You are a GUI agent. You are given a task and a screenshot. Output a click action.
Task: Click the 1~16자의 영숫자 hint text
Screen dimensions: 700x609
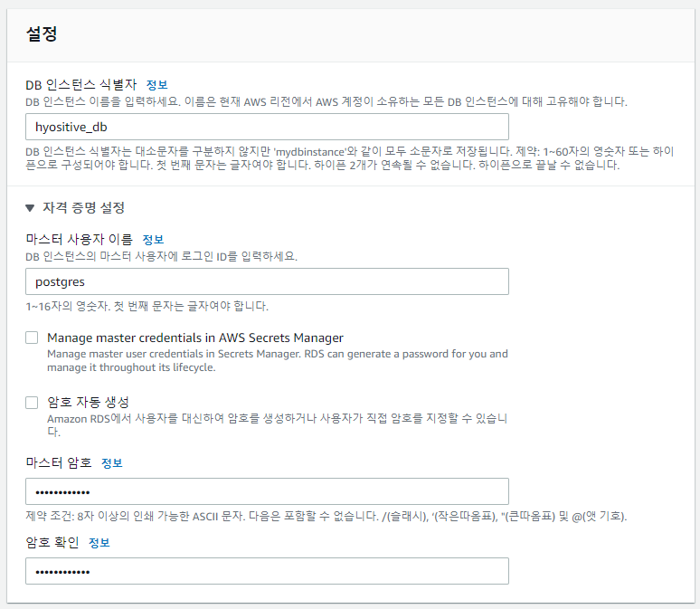coord(147,307)
